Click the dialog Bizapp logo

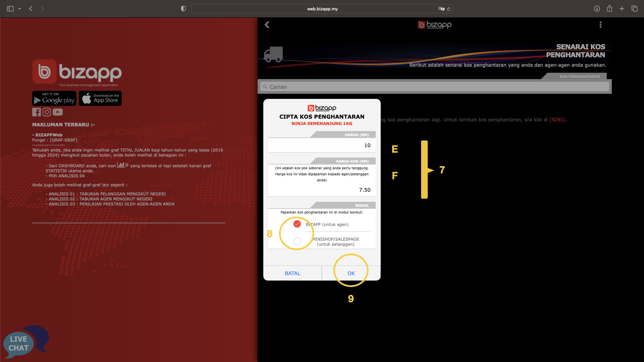(322, 108)
